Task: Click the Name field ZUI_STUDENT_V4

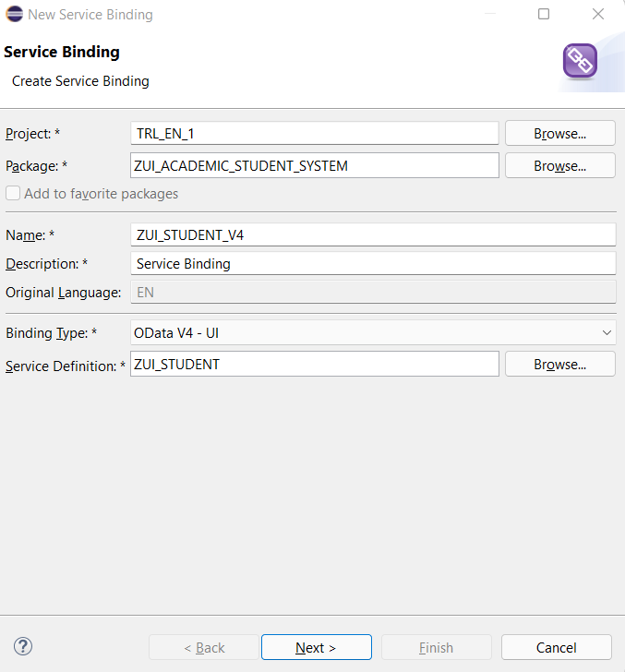Action: (x=373, y=234)
